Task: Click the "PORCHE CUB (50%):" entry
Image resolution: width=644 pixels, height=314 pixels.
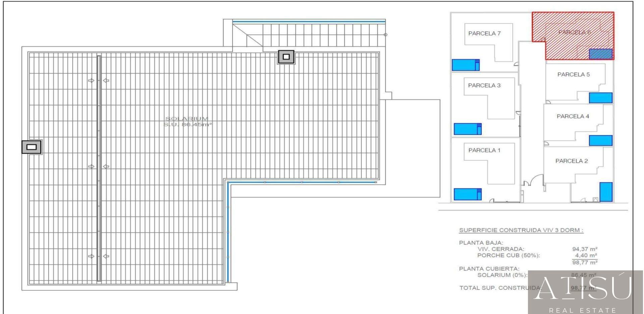Action: [508, 256]
